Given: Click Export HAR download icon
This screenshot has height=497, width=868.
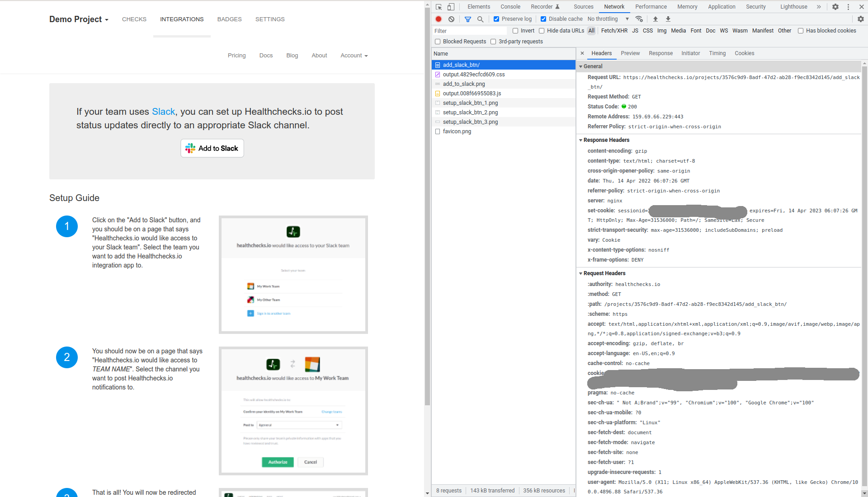Looking at the screenshot, I should [x=668, y=19].
